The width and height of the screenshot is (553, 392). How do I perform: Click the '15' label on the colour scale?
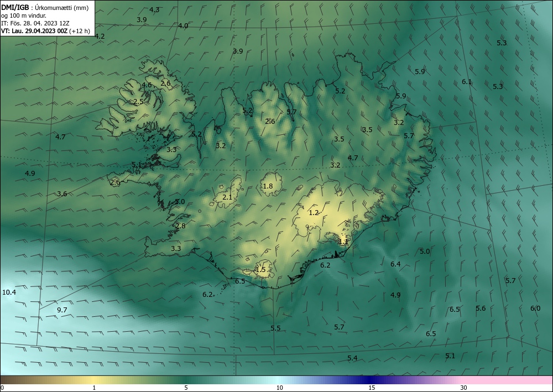(x=372, y=388)
